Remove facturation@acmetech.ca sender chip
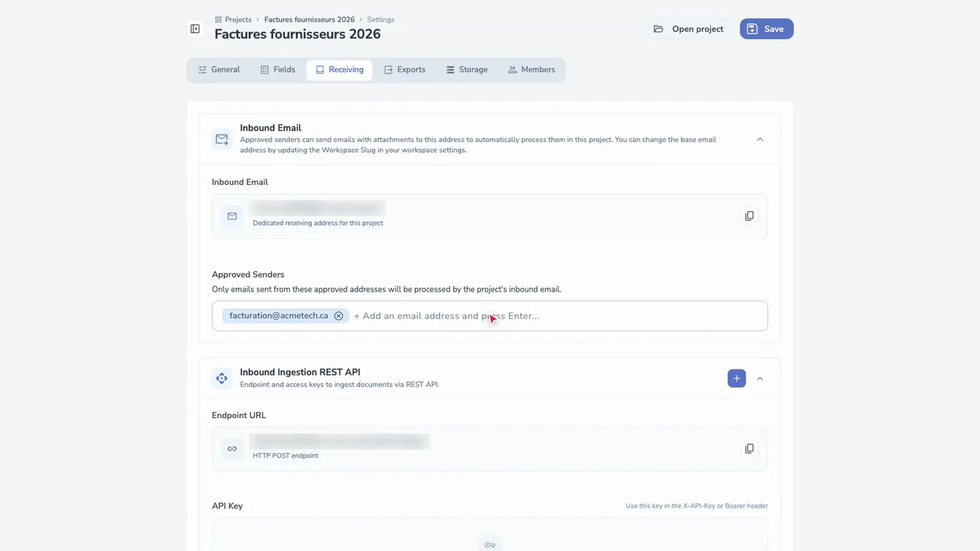 click(x=338, y=316)
